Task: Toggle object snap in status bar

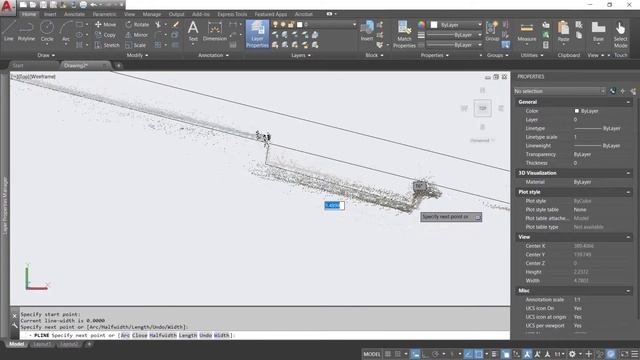Action: coord(479,354)
